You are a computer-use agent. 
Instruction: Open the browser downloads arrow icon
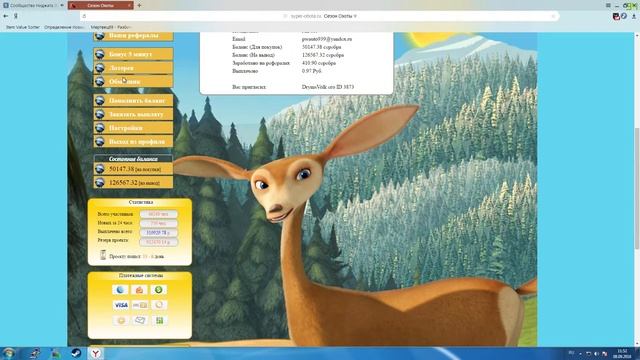tap(634, 16)
